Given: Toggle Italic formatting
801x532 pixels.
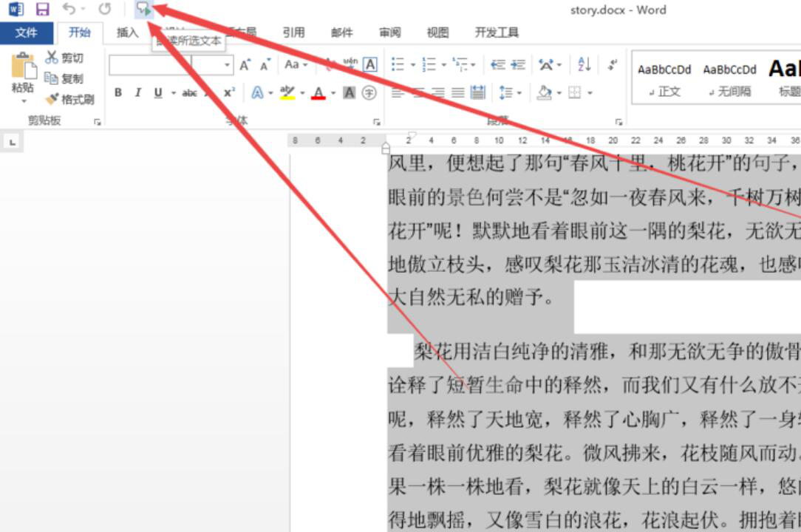Looking at the screenshot, I should click(x=138, y=92).
